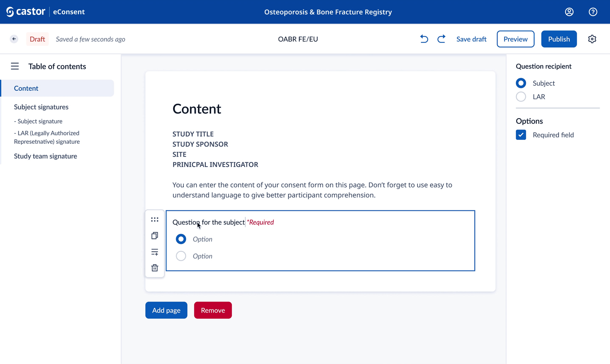The height and width of the screenshot is (364, 610).
Task: Open the user account icon
Action: pyautogui.click(x=569, y=12)
